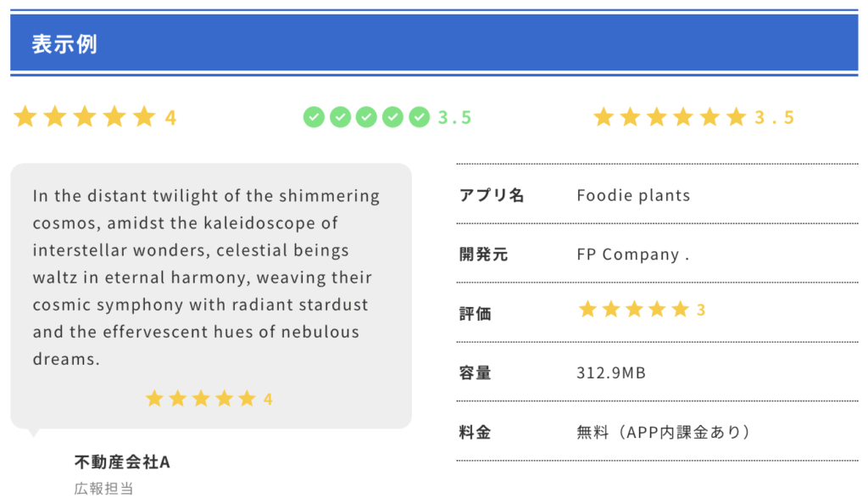
Task: Click the green 3.5 rating number
Action: click(454, 117)
